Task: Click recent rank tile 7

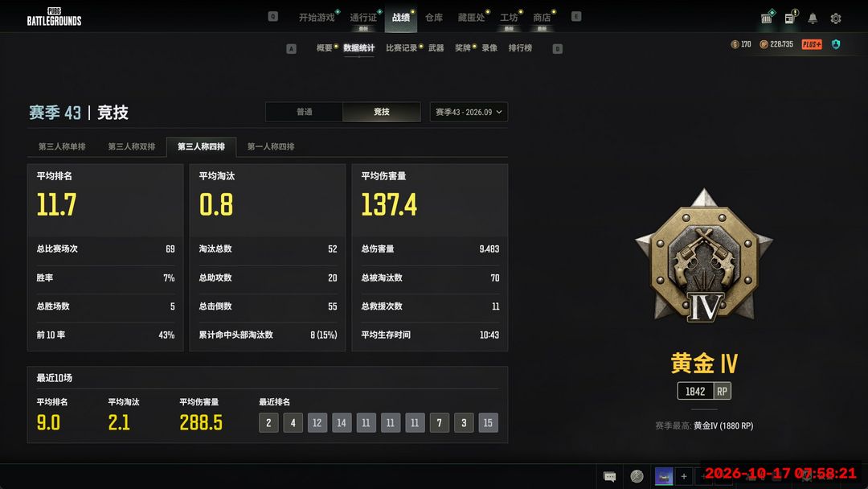Action: [x=439, y=422]
